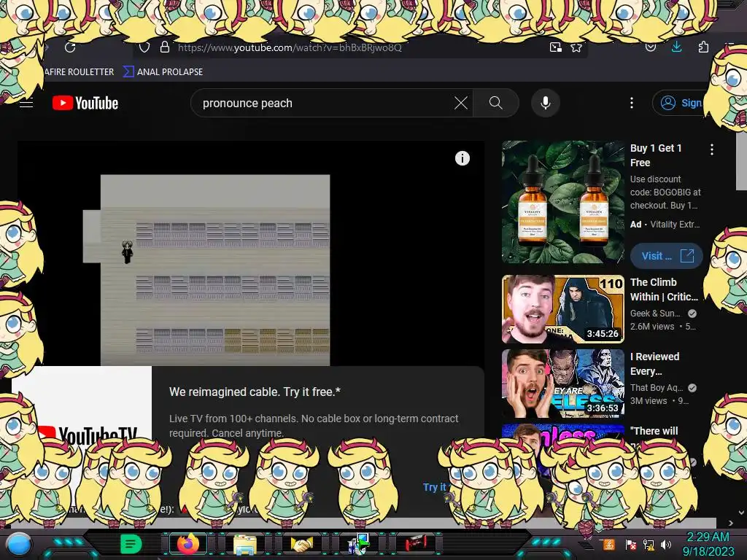The image size is (747, 560).
Task: Open picture-in-picture icon in address bar
Action: (555, 47)
